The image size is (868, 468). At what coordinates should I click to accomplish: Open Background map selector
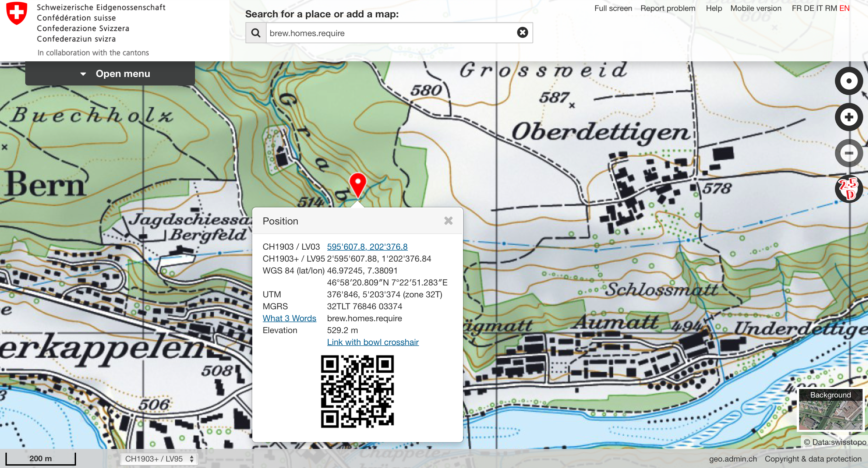click(x=830, y=410)
